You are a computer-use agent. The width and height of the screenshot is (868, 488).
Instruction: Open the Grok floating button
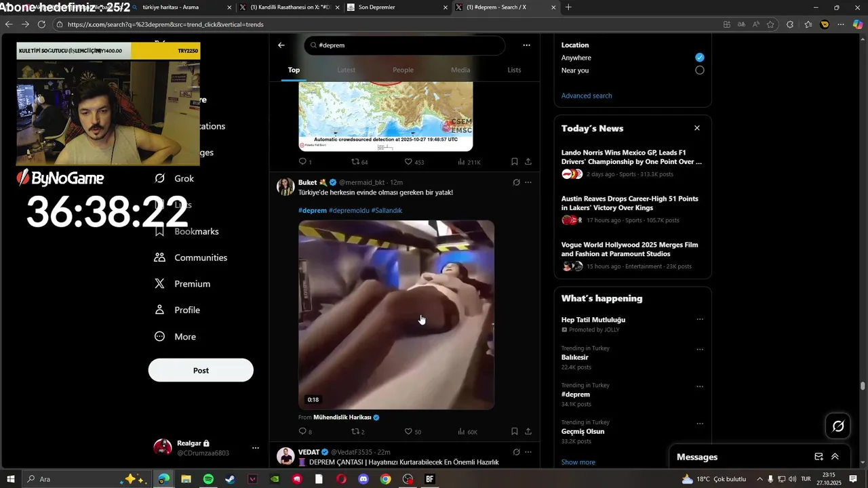(x=838, y=426)
